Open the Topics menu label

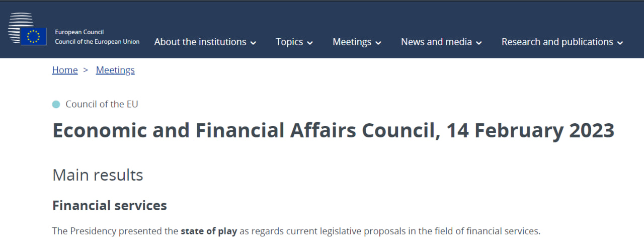(289, 42)
